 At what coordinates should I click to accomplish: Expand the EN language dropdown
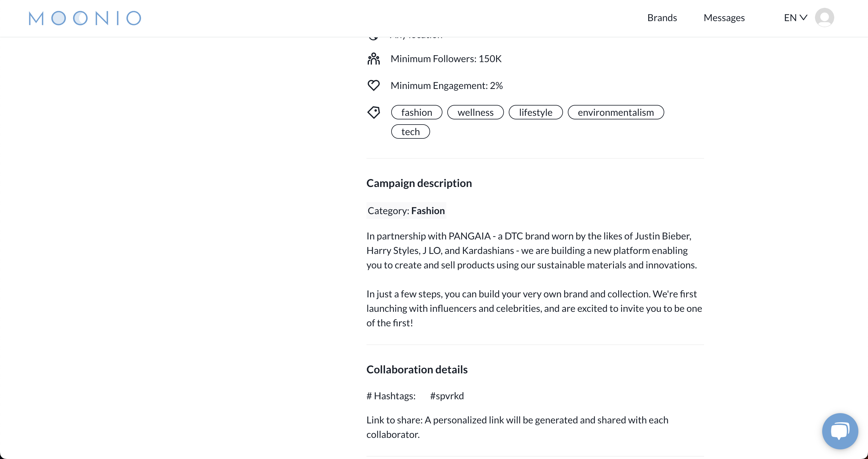pos(795,17)
